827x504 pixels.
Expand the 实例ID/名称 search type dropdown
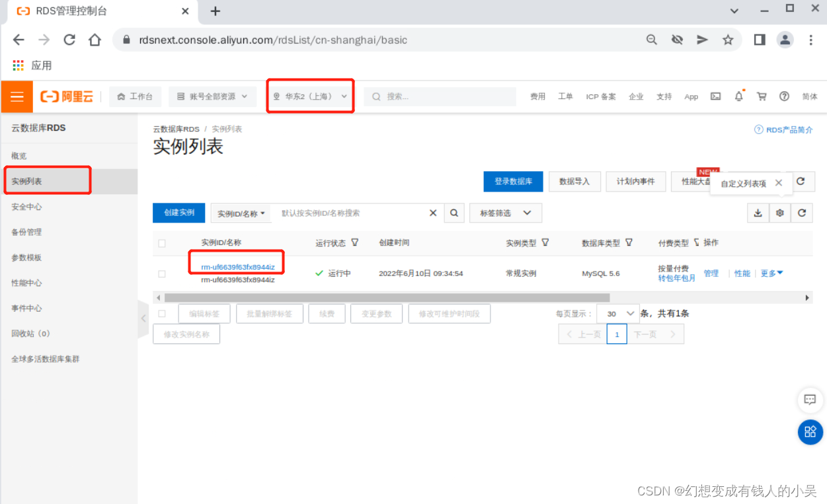[x=241, y=213]
